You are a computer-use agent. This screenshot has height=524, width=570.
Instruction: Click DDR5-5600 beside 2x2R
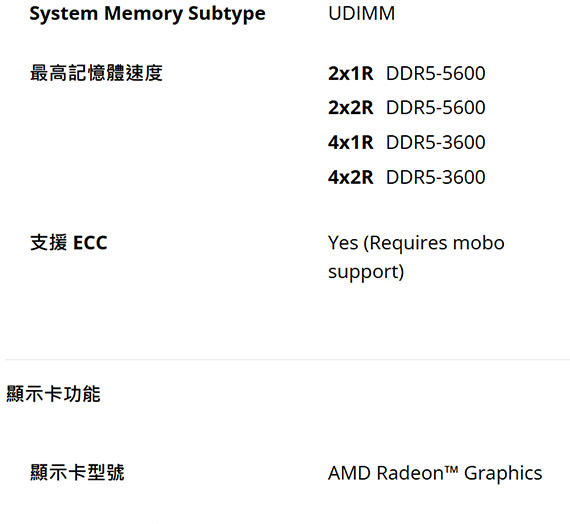pos(435,108)
